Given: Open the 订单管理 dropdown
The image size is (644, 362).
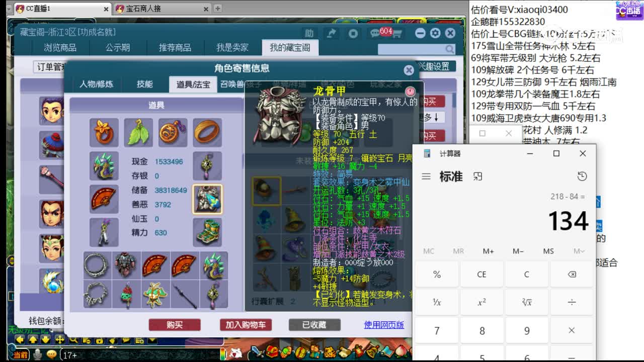Looking at the screenshot, I should [50, 67].
